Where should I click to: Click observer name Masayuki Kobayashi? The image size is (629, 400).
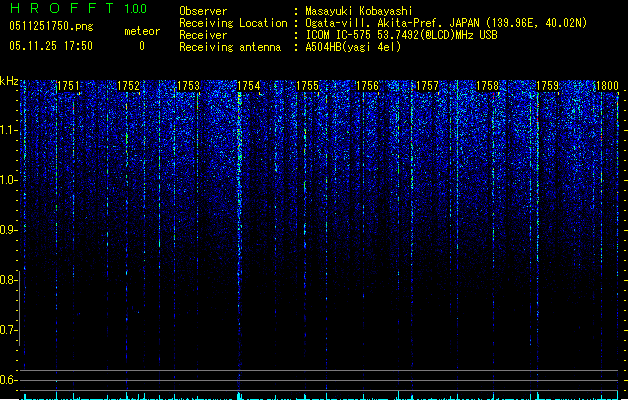tap(359, 11)
